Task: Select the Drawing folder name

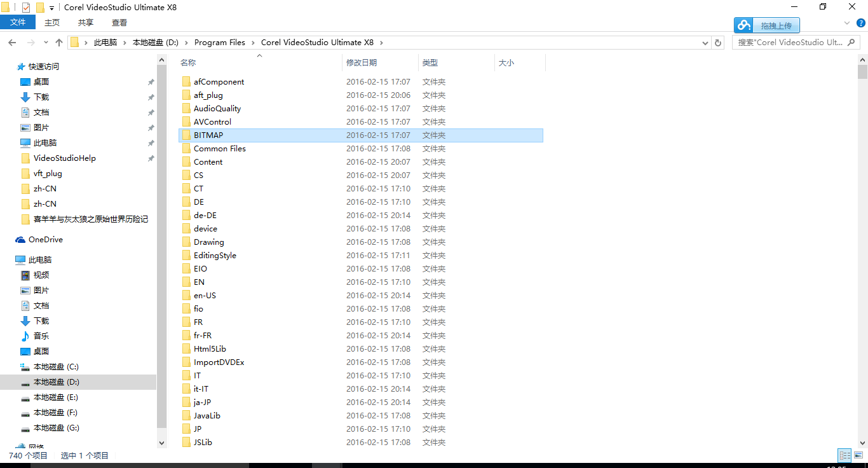Action: pos(209,242)
